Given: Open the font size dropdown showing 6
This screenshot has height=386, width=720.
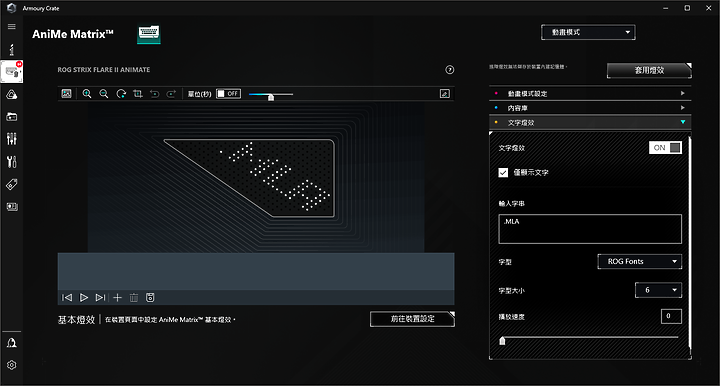Looking at the screenshot, I should 658,290.
